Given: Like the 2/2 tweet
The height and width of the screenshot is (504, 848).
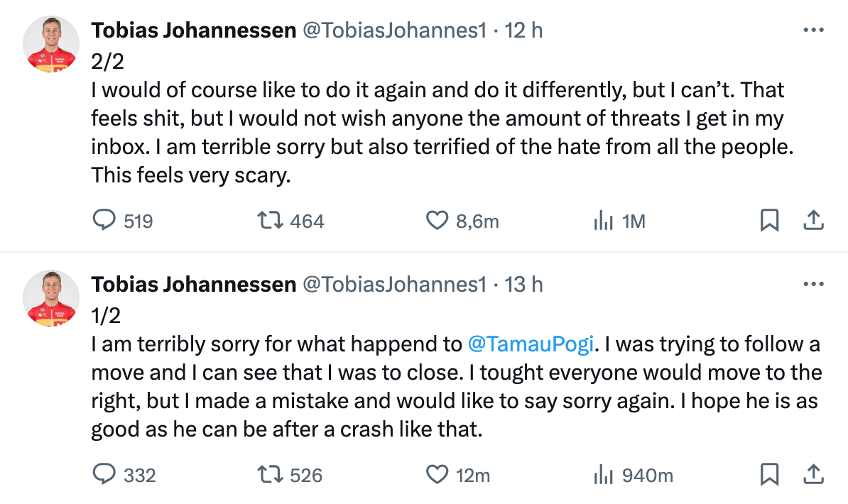Looking at the screenshot, I should click(x=437, y=221).
